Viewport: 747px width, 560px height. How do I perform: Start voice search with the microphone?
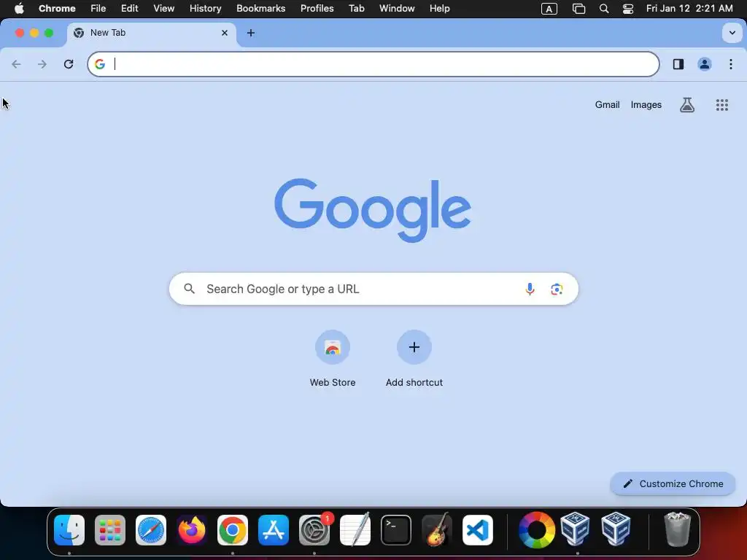[x=530, y=289]
